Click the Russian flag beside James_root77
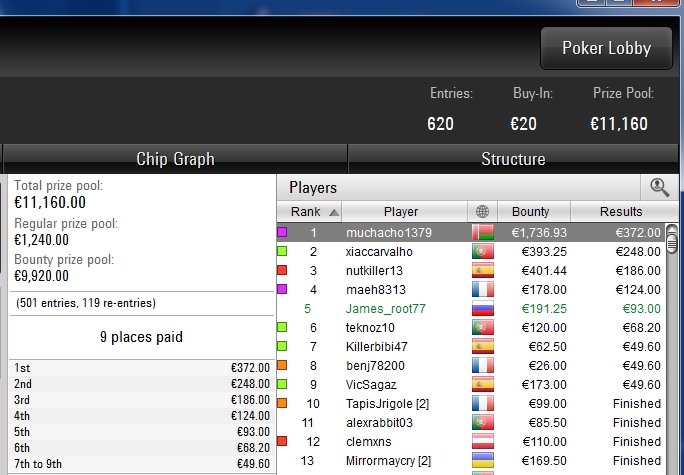Screen dimensions: 684x475 (483, 308)
